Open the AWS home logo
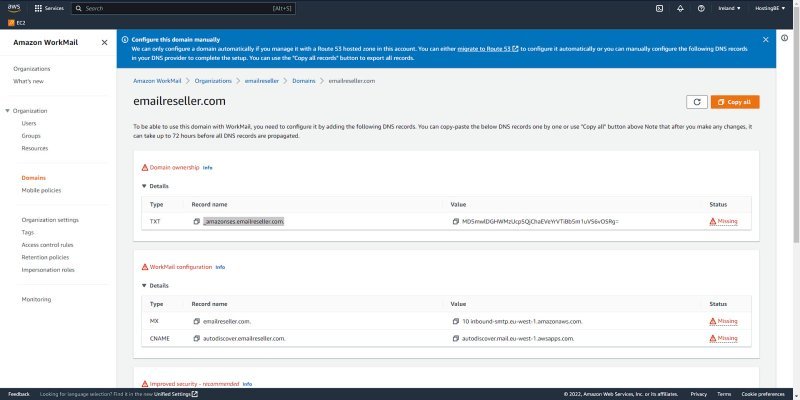Image resolution: width=800 pixels, height=400 pixels. pyautogui.click(x=14, y=8)
